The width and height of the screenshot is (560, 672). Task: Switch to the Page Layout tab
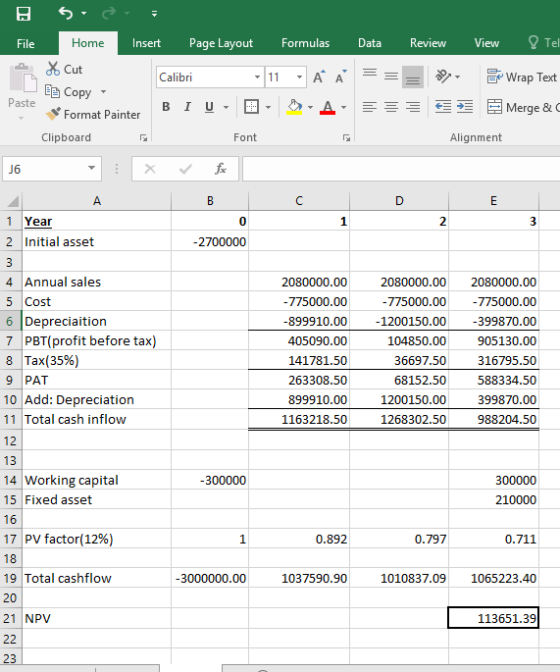coord(221,43)
